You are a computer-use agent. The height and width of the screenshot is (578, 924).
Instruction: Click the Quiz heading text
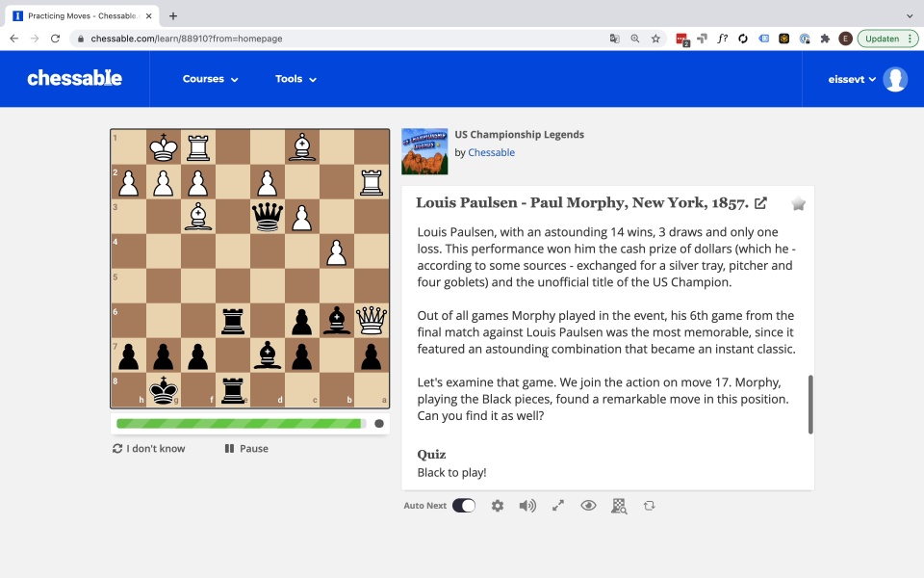(431, 454)
